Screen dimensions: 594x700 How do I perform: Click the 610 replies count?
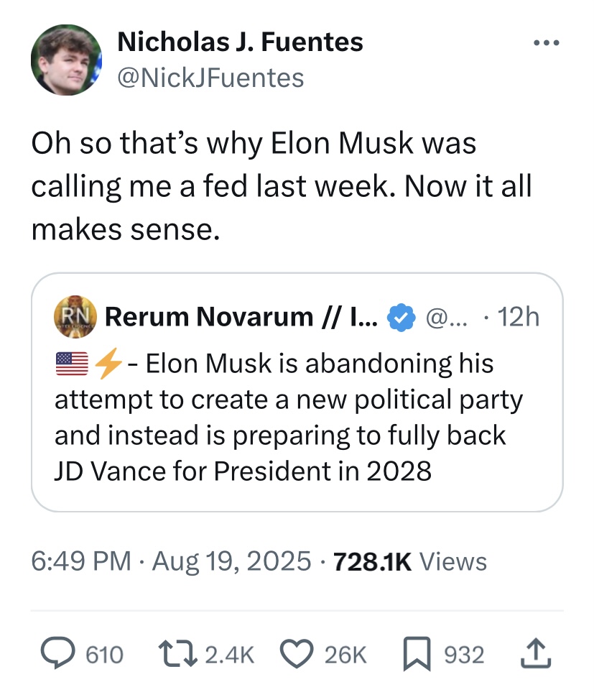tap(104, 655)
